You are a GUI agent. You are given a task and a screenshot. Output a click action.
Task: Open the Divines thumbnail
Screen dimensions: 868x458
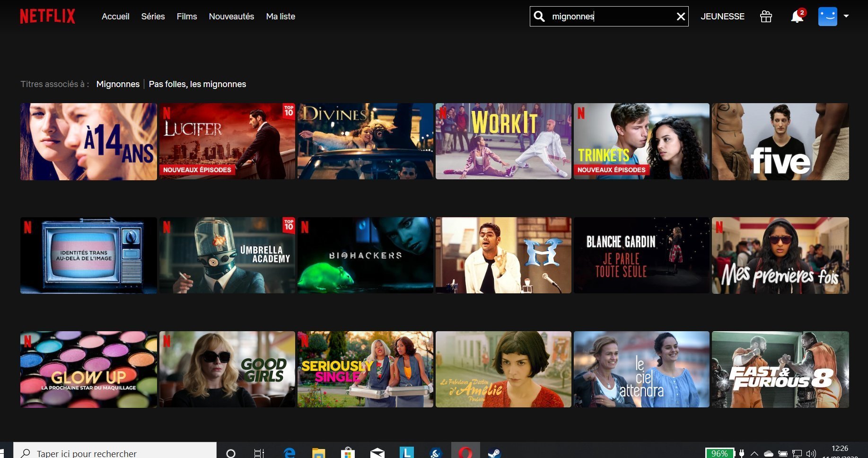tap(365, 141)
